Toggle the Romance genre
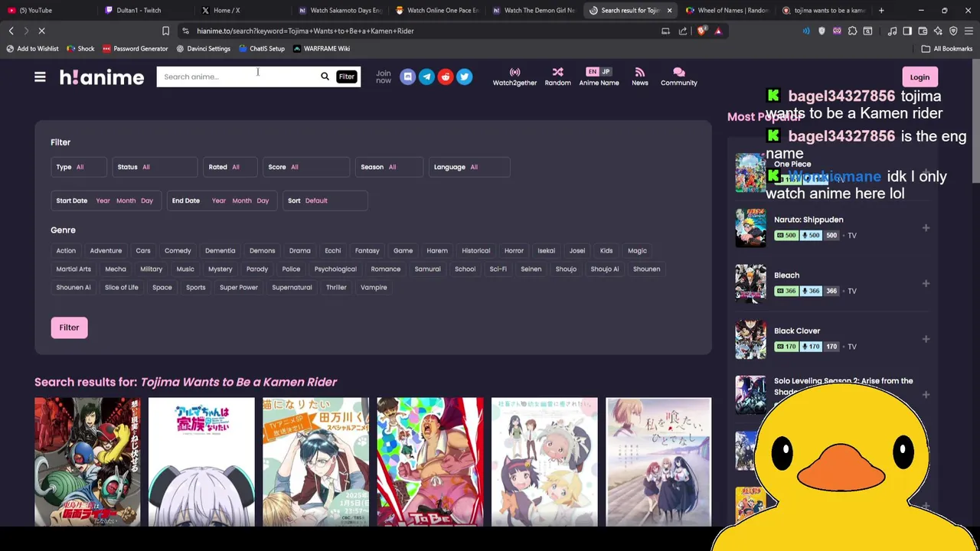Viewport: 980px width, 551px height. pyautogui.click(x=386, y=269)
